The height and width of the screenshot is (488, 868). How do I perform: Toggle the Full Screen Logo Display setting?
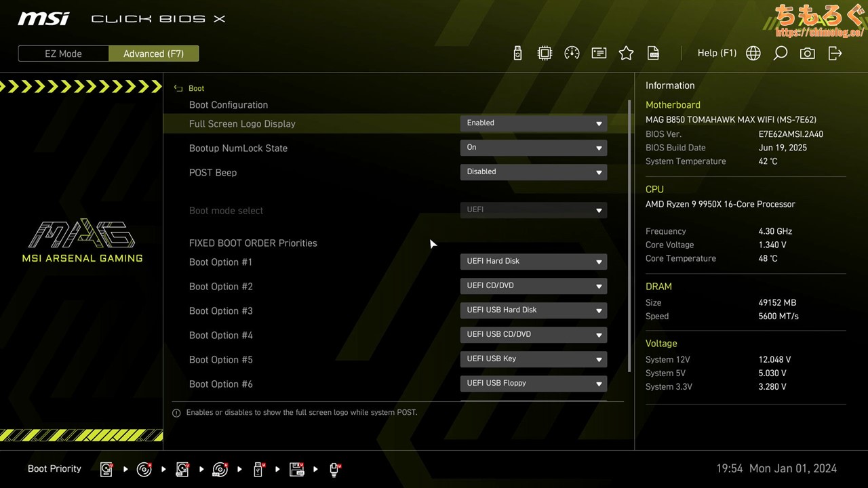click(533, 123)
